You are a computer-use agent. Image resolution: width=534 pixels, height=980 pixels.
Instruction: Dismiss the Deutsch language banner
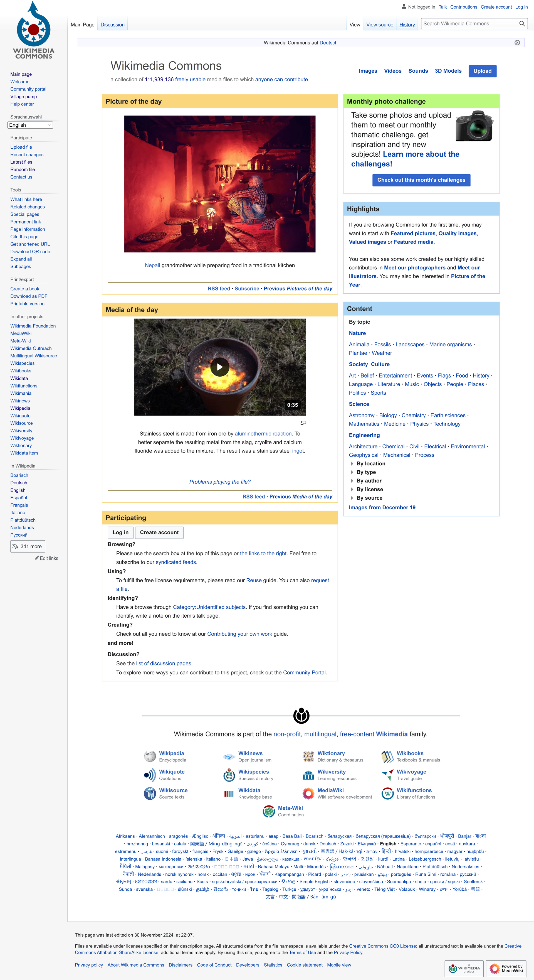click(517, 43)
